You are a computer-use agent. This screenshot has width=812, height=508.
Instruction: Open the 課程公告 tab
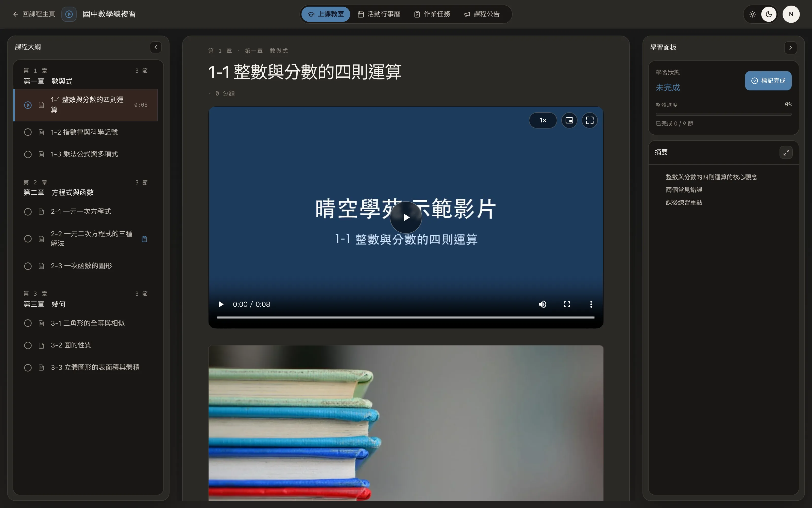[482, 14]
